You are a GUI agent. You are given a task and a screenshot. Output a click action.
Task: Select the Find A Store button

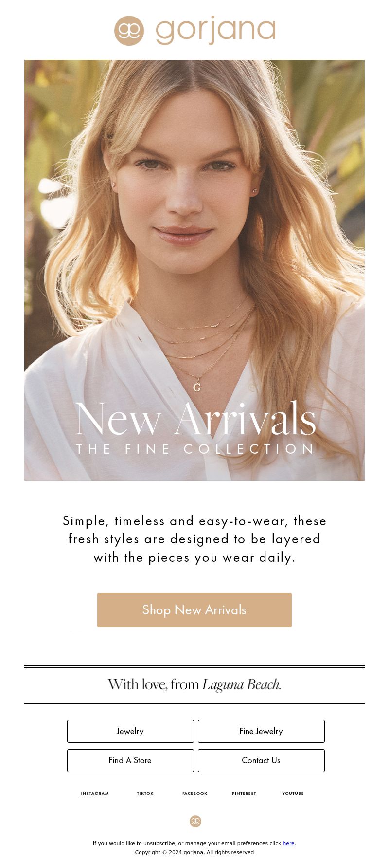point(130,760)
